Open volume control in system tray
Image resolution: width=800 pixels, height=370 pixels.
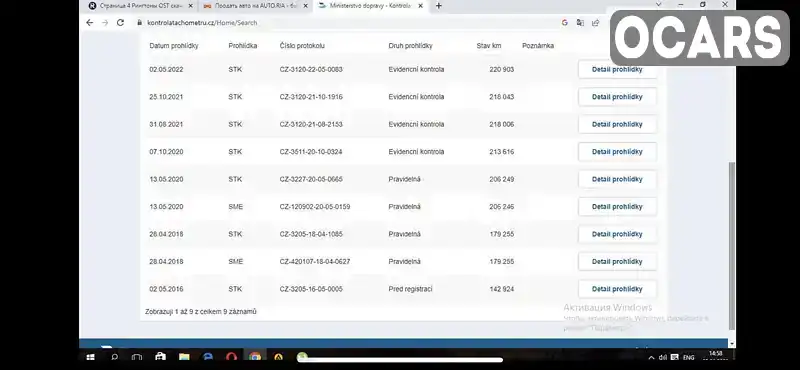click(x=663, y=358)
